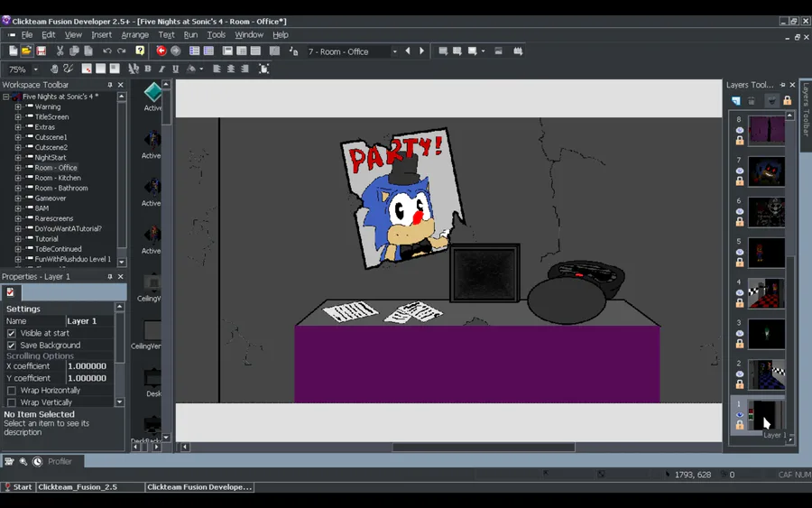Click the Save floppy disk icon
The height and width of the screenshot is (508, 812).
tap(41, 51)
